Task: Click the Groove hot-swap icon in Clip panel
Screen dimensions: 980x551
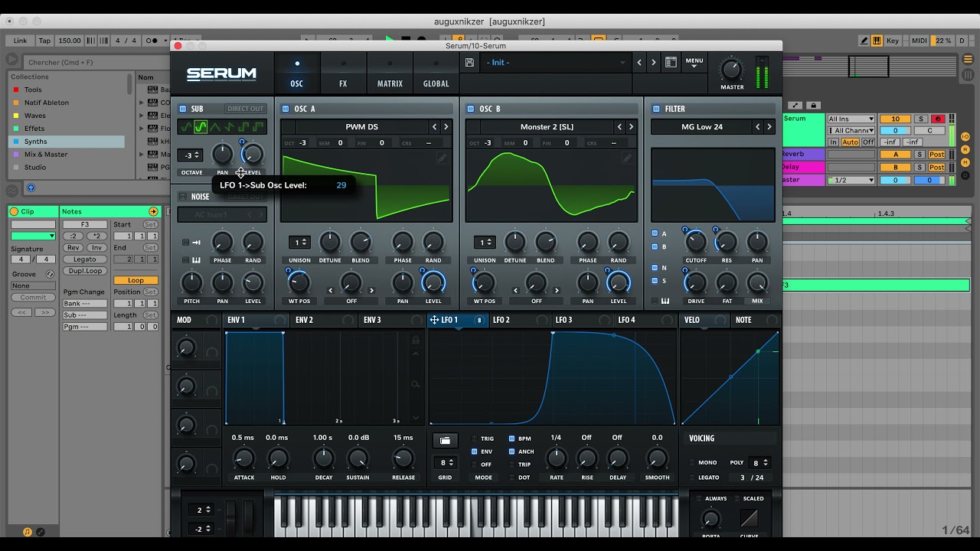Action: tap(50, 274)
